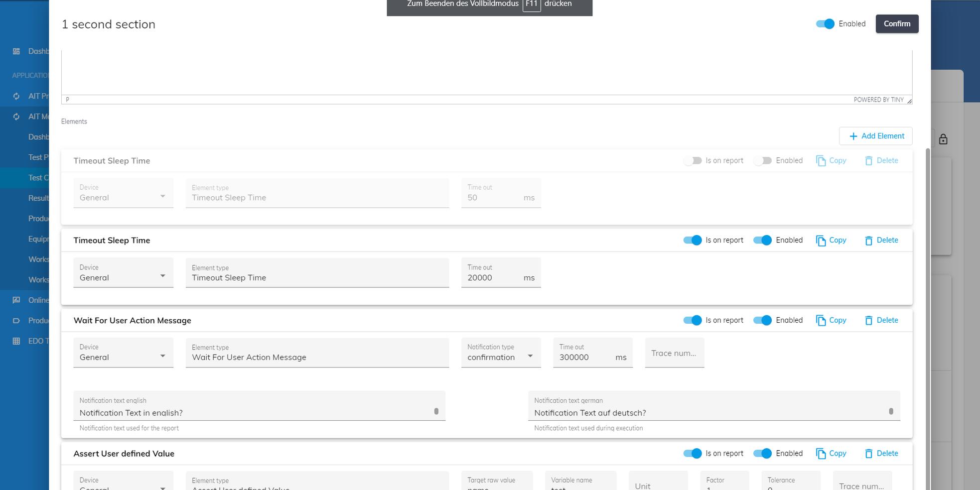Click the Copy icon of Assert User defined Value
Viewport: 980px width, 490px height.
821,454
